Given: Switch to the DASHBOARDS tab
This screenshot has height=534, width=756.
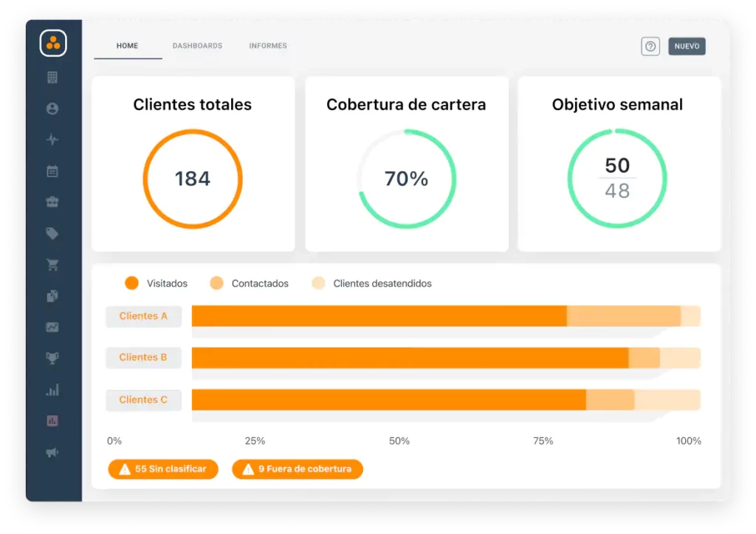Looking at the screenshot, I should [197, 45].
